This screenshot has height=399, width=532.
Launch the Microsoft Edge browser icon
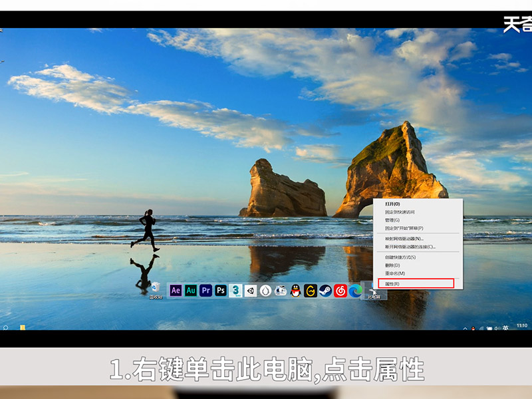pyautogui.click(x=355, y=291)
